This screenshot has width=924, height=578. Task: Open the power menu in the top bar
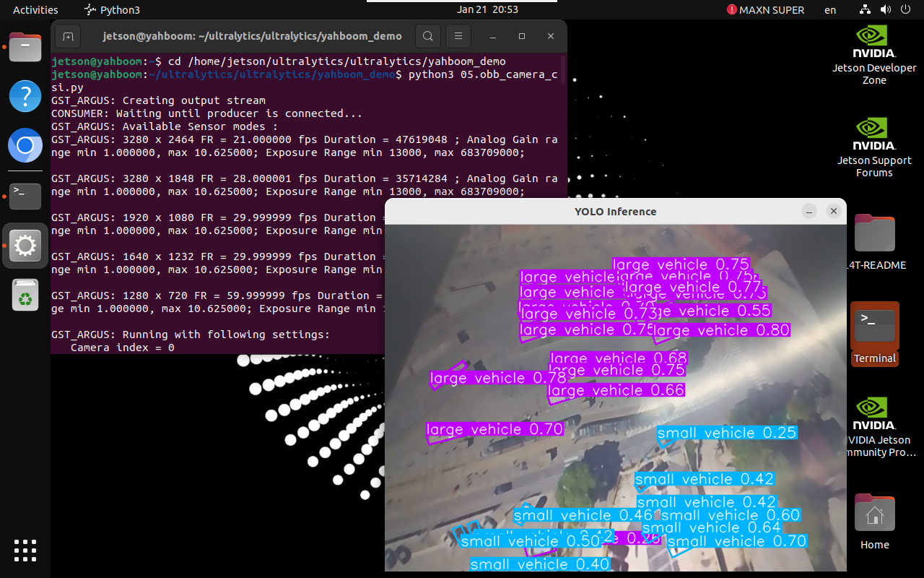(x=906, y=10)
